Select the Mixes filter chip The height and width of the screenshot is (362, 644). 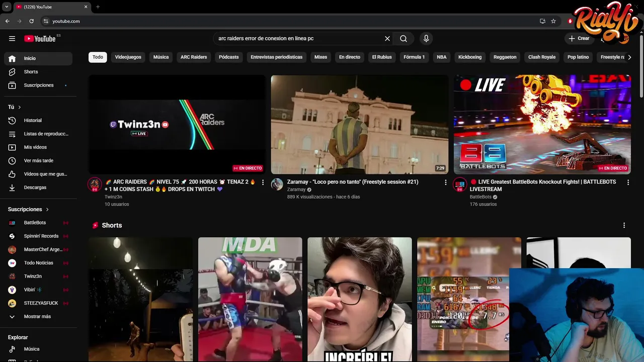click(320, 57)
